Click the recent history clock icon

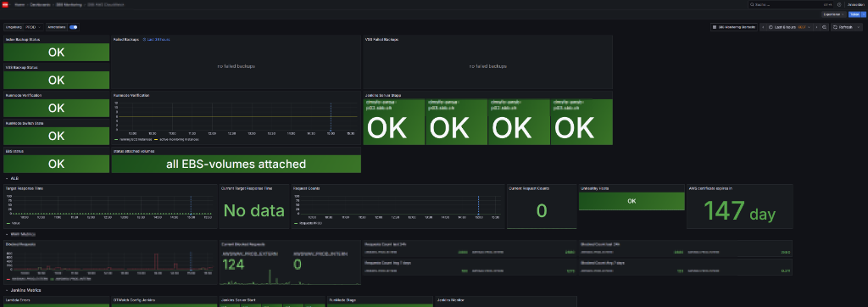point(839,4)
